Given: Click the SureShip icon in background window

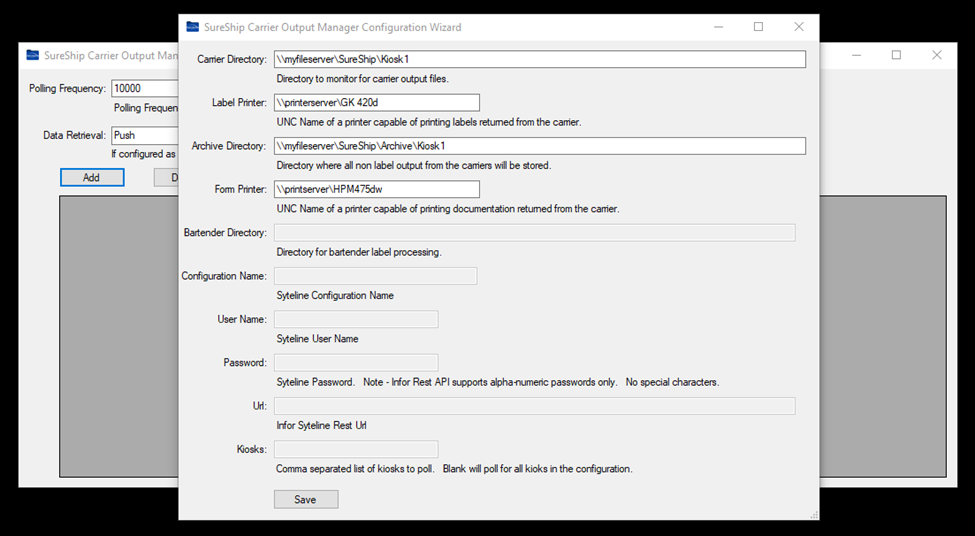Looking at the screenshot, I should (33, 56).
